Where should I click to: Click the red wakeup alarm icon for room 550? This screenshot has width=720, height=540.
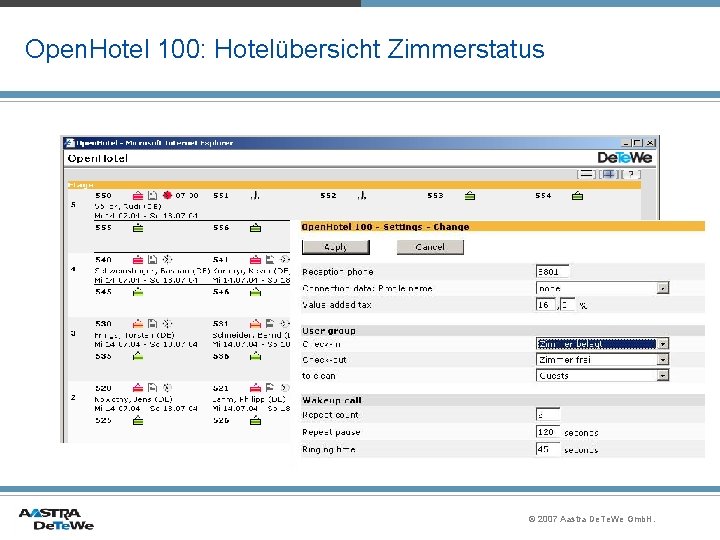coord(167,195)
